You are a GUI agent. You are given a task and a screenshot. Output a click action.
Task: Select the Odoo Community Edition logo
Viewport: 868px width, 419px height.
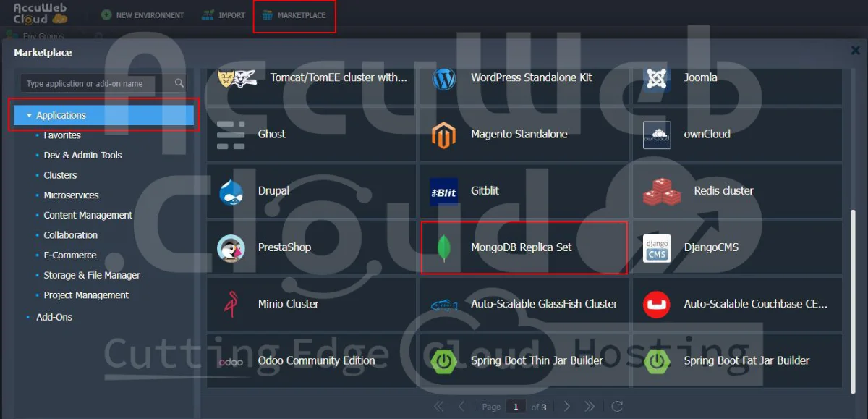(x=231, y=361)
